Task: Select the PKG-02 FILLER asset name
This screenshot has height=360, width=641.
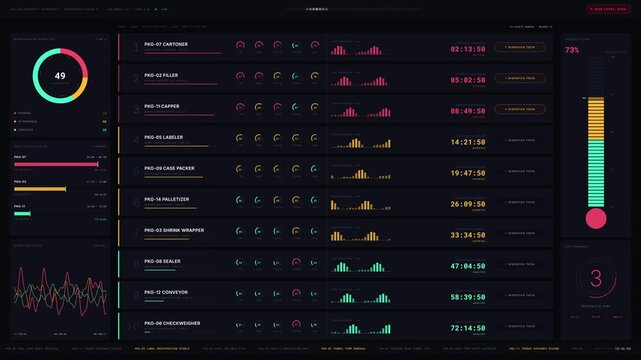Action: pos(161,75)
